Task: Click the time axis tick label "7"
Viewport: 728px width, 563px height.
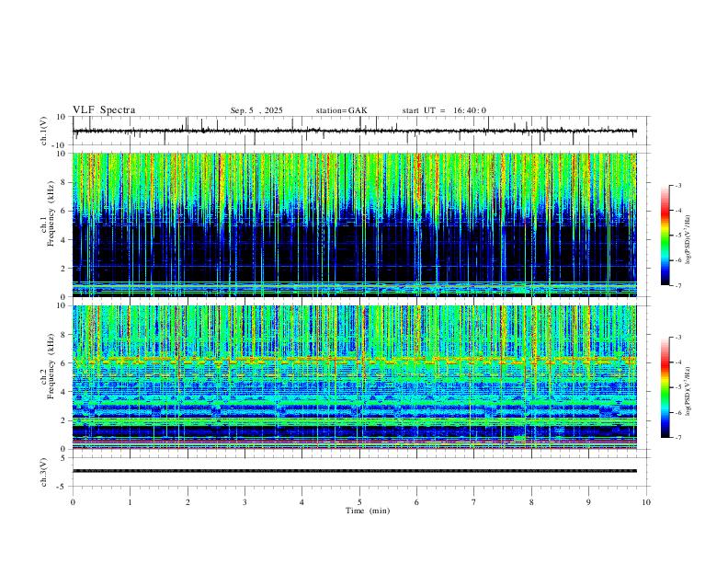Action: pyautogui.click(x=474, y=502)
